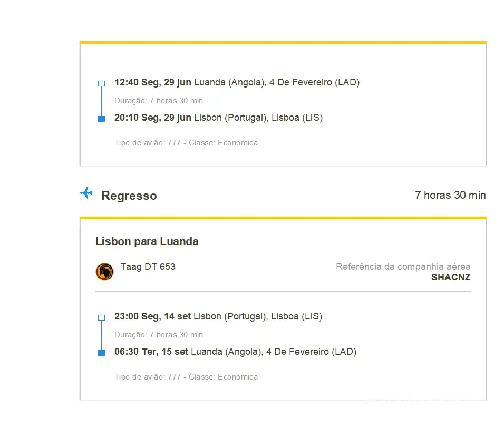Click the Duração text under 23:00 departure
The width and height of the screenshot is (504, 427).
(x=159, y=335)
